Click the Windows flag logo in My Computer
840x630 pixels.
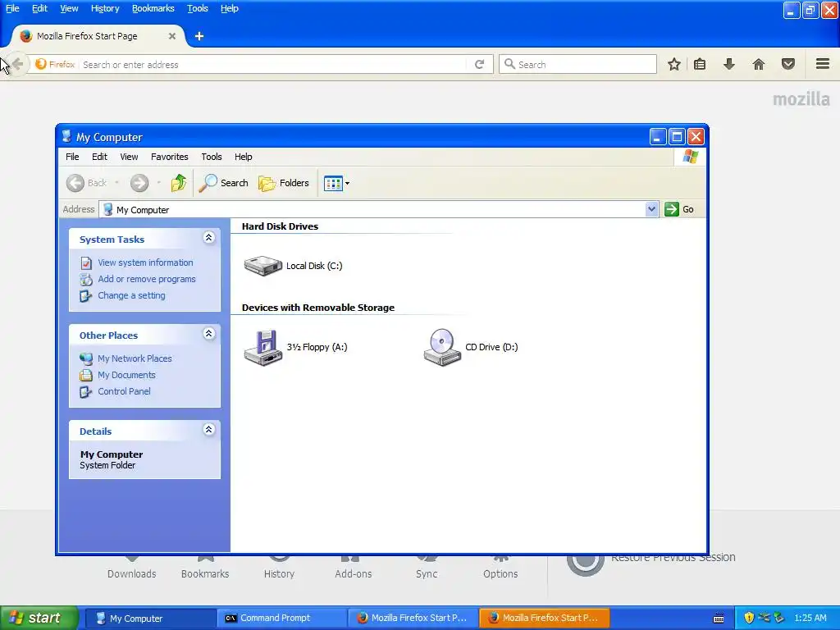point(690,157)
